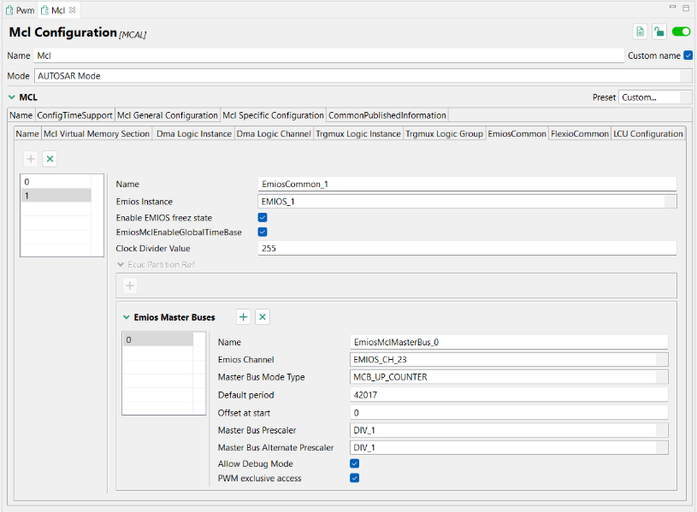
Task: Select entry 0 in the EmiosCommon list
Action: (55, 182)
